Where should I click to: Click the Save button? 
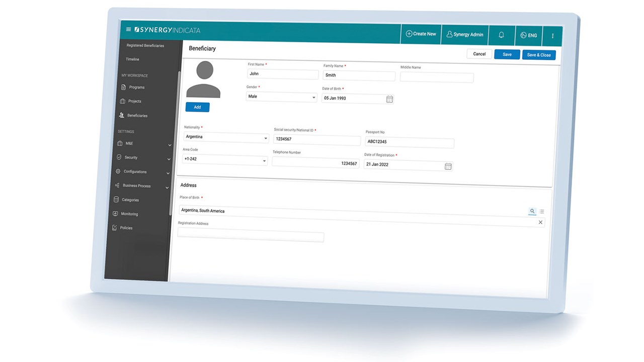click(x=507, y=54)
